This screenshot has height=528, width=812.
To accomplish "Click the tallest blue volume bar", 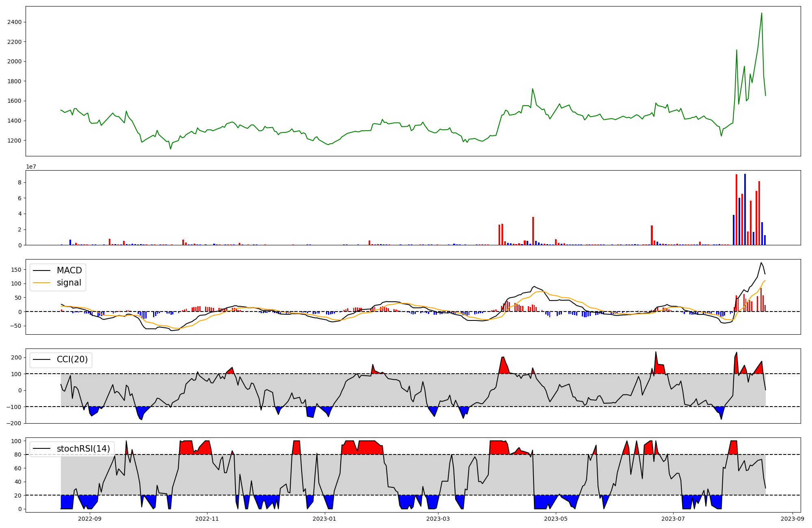I will coord(745,209).
